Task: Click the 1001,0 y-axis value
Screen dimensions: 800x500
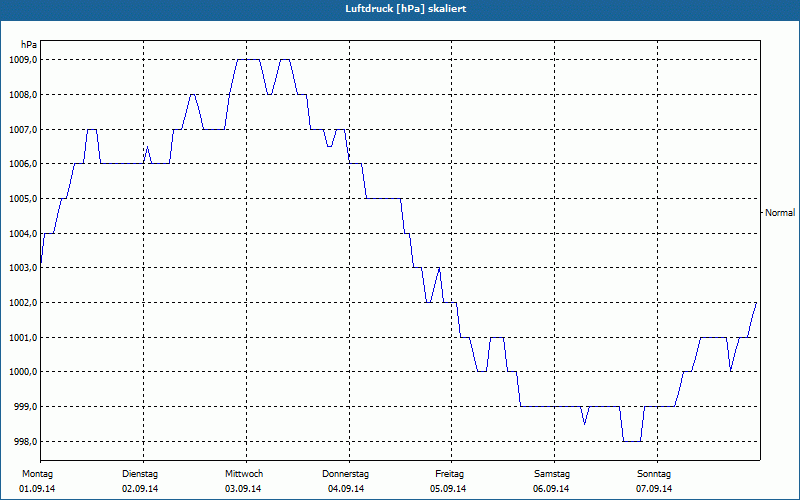Action: pyautogui.click(x=23, y=338)
